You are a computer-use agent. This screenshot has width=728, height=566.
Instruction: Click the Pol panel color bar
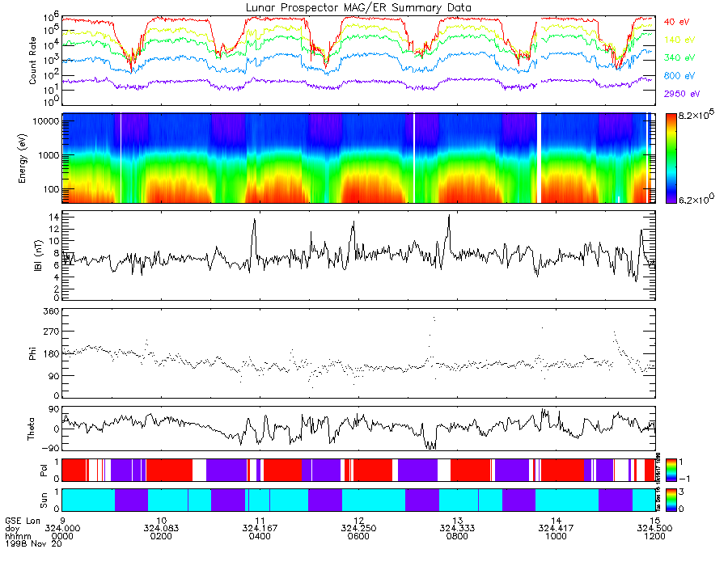pyautogui.click(x=671, y=471)
